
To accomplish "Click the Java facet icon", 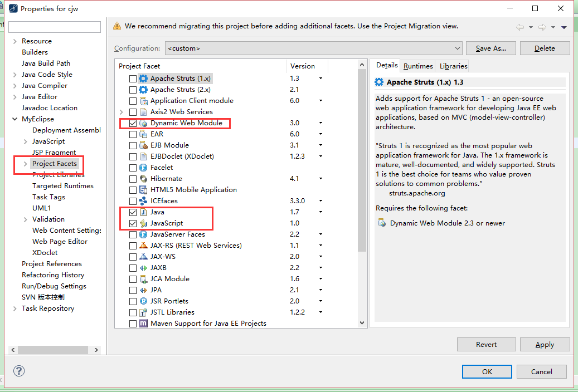I will tap(143, 212).
